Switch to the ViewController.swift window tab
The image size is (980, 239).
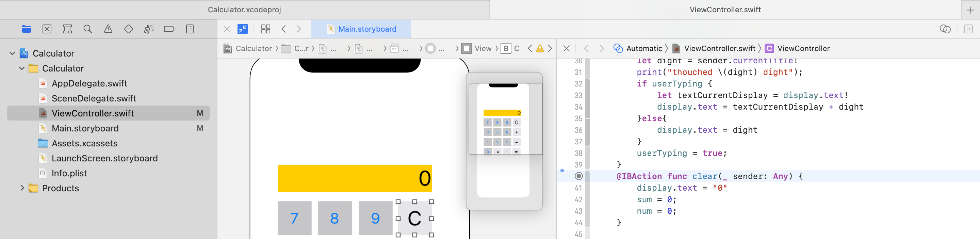725,10
